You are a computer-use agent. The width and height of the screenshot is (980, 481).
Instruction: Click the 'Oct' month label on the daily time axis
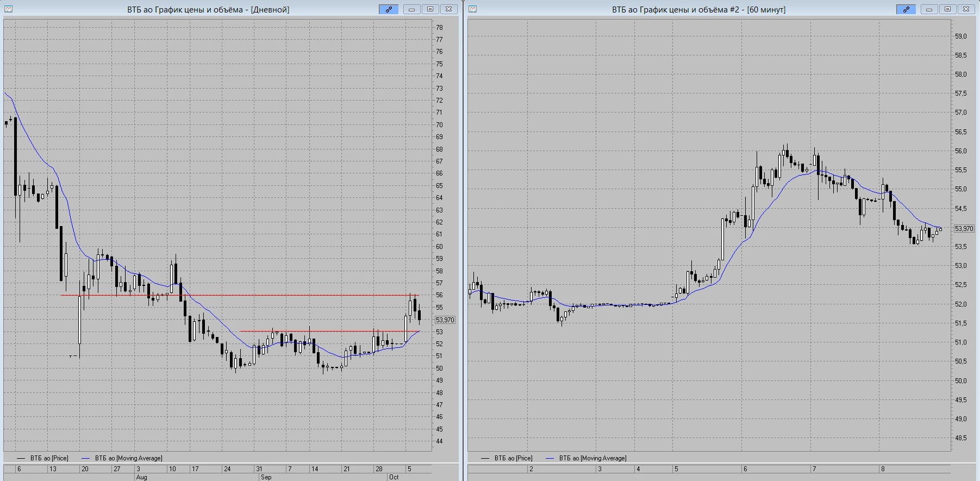click(394, 477)
